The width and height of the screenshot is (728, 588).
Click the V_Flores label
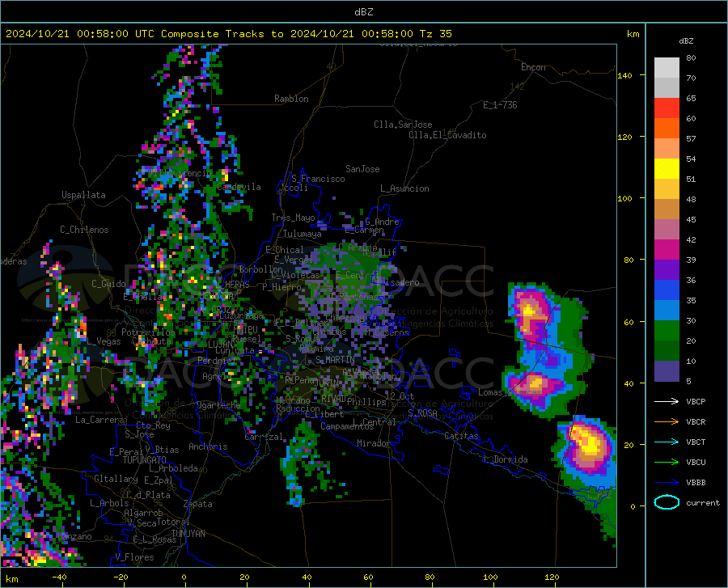[x=134, y=557]
